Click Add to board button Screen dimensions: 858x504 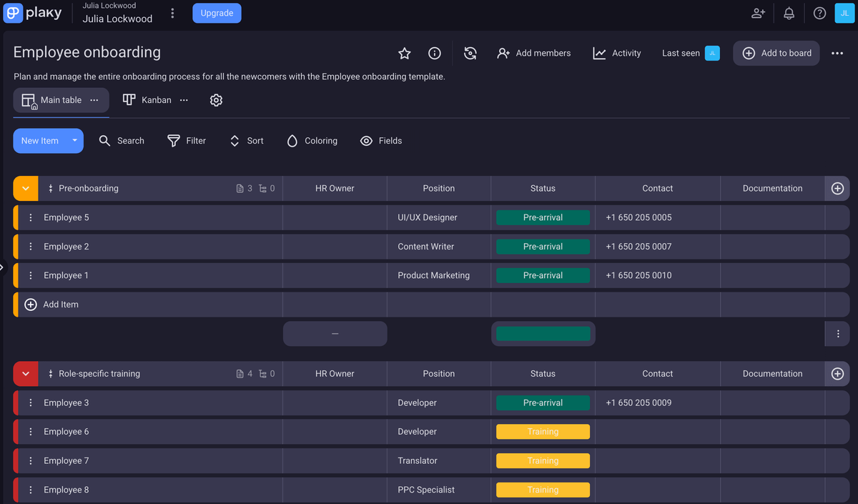click(x=776, y=54)
